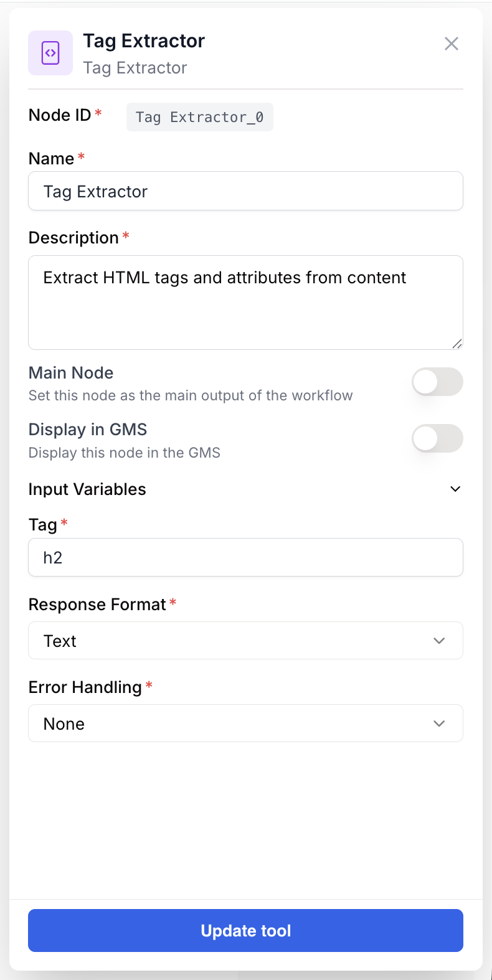Click inside the Description text area
The width and height of the screenshot is (492, 980).
[245, 303]
